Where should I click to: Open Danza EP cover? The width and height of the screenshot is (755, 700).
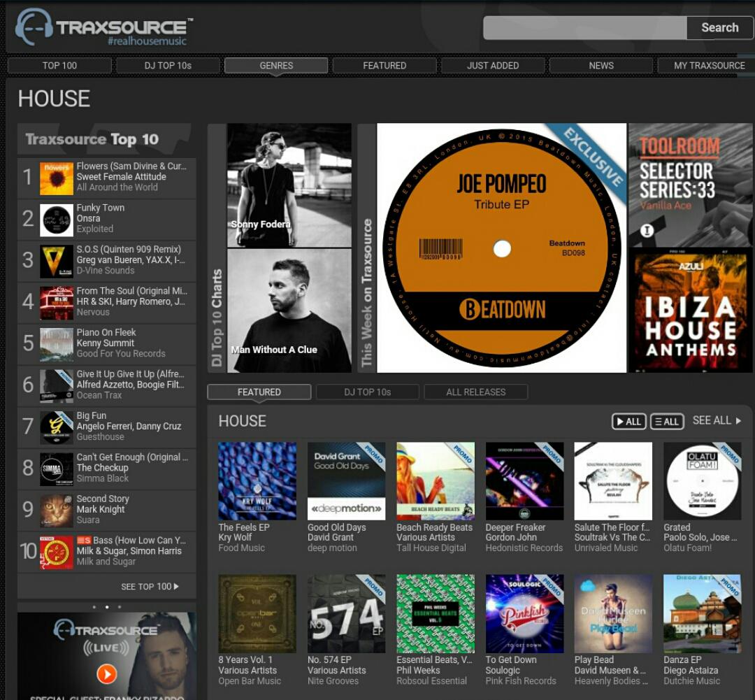[x=702, y=613]
